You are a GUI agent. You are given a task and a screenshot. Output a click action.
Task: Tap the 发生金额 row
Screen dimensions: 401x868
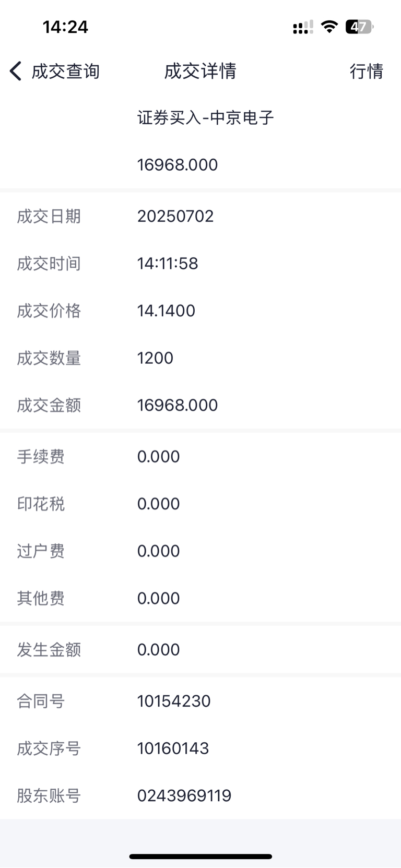[200, 649]
